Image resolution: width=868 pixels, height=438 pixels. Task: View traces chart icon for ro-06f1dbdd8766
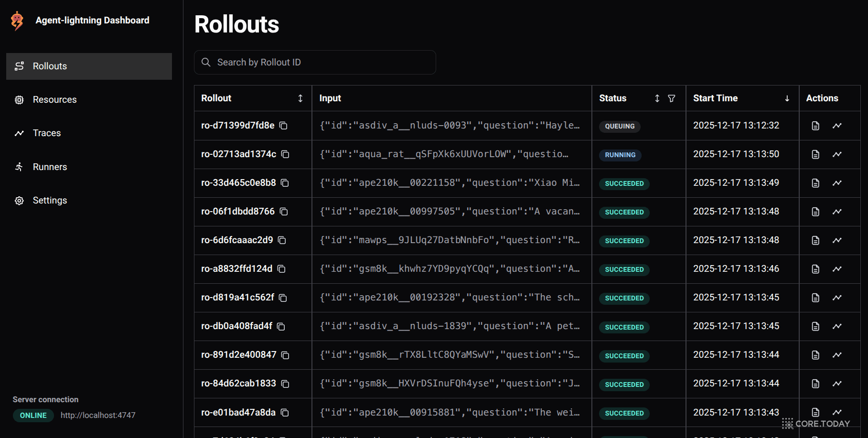pyautogui.click(x=837, y=212)
